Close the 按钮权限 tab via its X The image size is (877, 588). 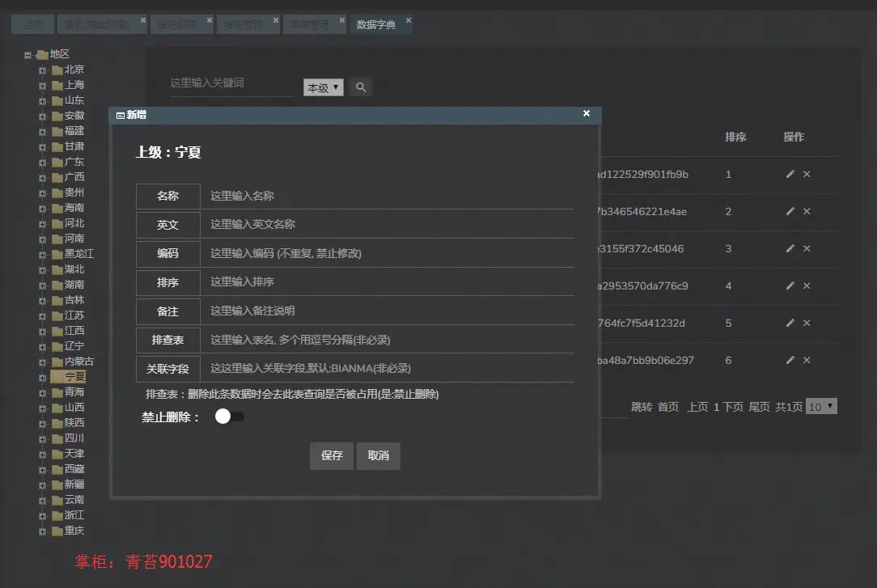[210, 20]
